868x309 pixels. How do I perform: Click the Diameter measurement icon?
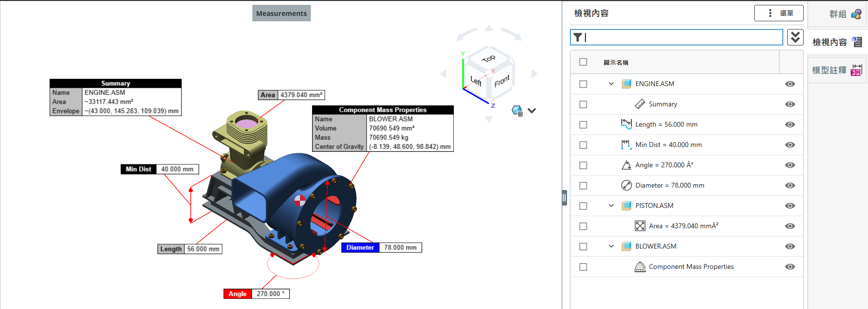click(627, 185)
